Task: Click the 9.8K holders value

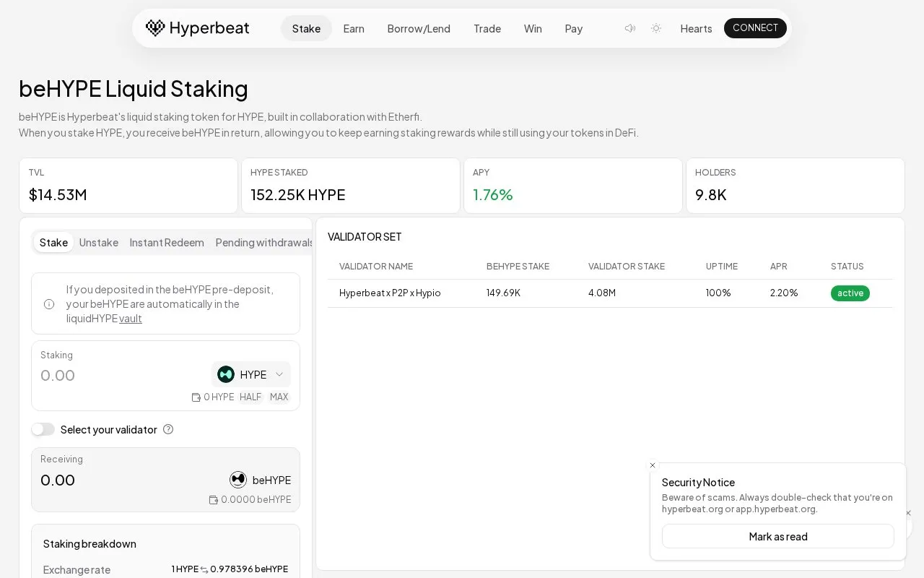Action: (711, 194)
